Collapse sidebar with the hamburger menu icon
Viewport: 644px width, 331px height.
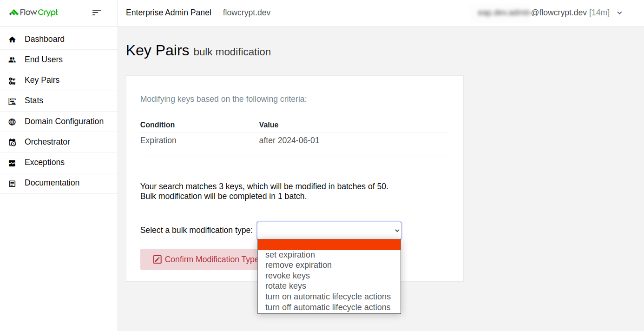[x=97, y=13]
